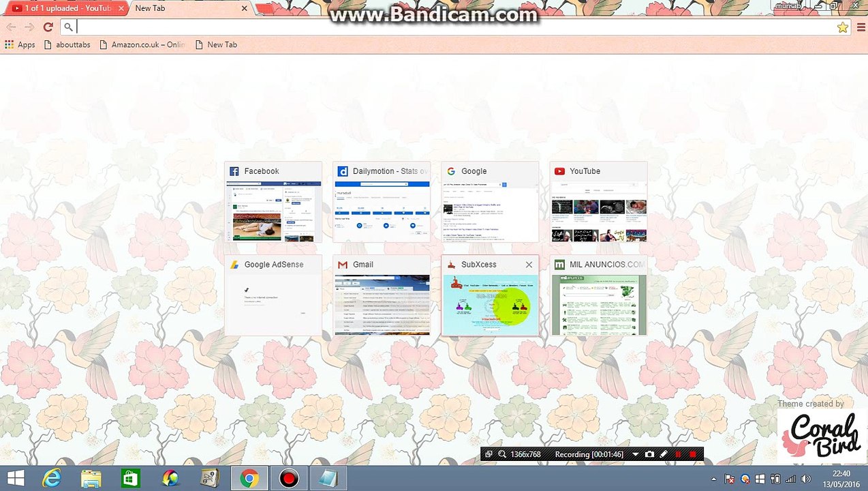Go back using the back arrow
This screenshot has width=868, height=491.
point(11,27)
